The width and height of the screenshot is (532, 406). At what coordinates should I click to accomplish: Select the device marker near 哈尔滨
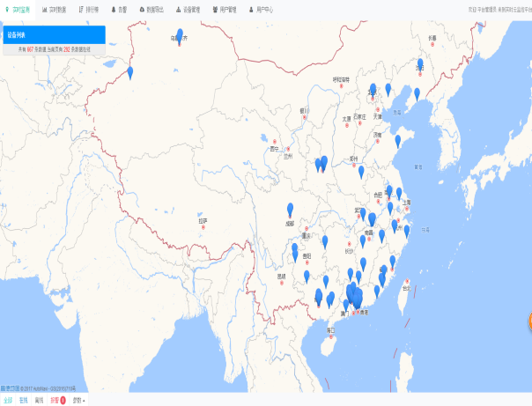[420, 68]
